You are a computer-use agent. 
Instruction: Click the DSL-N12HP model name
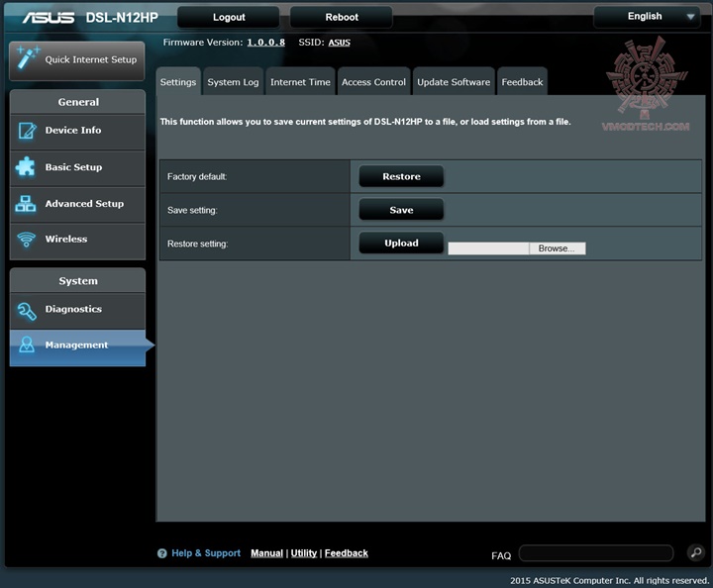click(122, 17)
